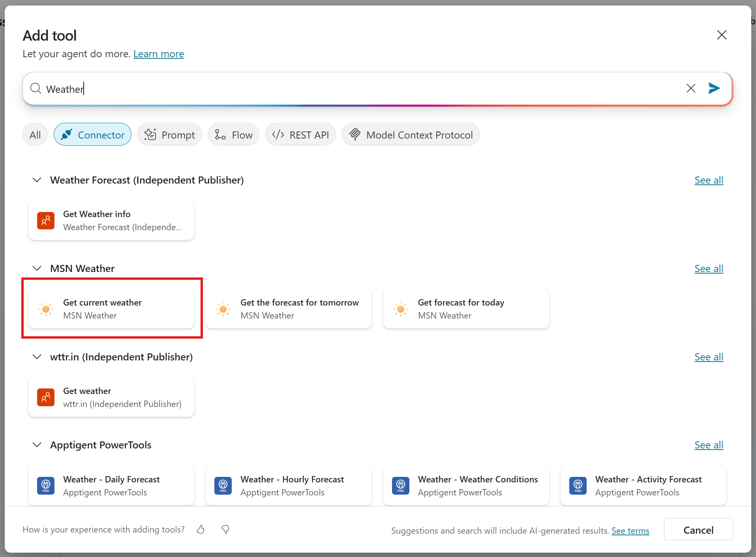Add the Get current weather tool
The image size is (756, 557).
pyautogui.click(x=111, y=309)
